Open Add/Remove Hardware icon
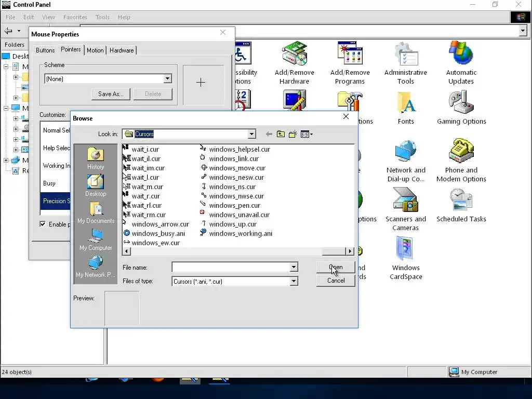This screenshot has height=399, width=532. (x=295, y=63)
